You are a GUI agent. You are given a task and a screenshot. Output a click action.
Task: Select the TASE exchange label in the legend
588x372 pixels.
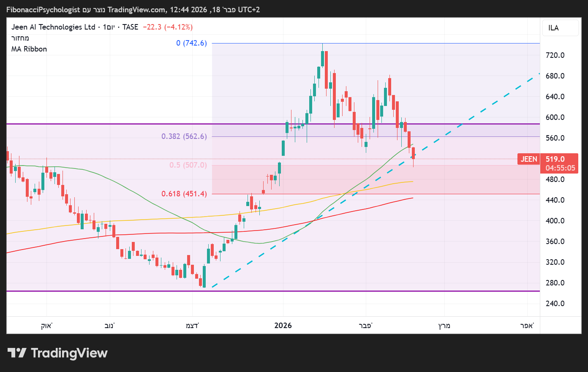pyautogui.click(x=130, y=27)
